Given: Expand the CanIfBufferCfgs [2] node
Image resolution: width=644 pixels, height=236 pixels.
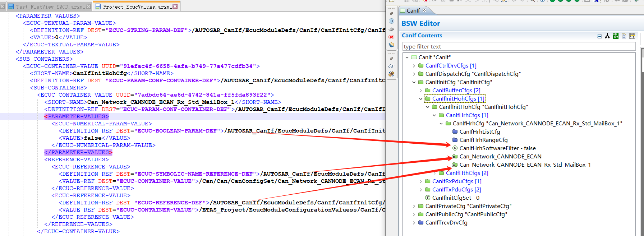Looking at the screenshot, I should point(421,90).
